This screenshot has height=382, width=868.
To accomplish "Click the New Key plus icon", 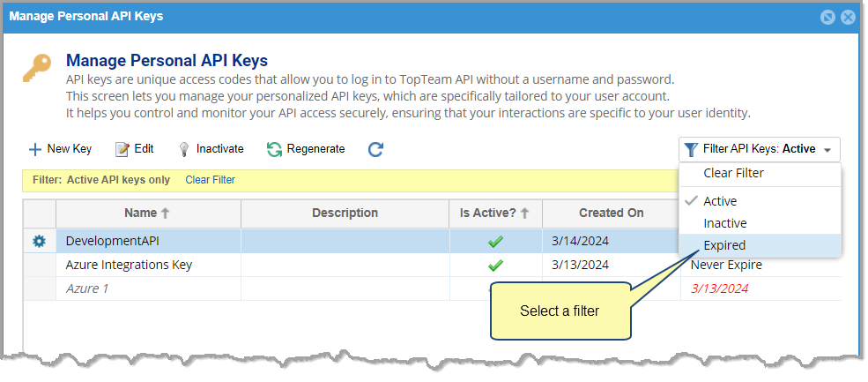I will pos(35,149).
